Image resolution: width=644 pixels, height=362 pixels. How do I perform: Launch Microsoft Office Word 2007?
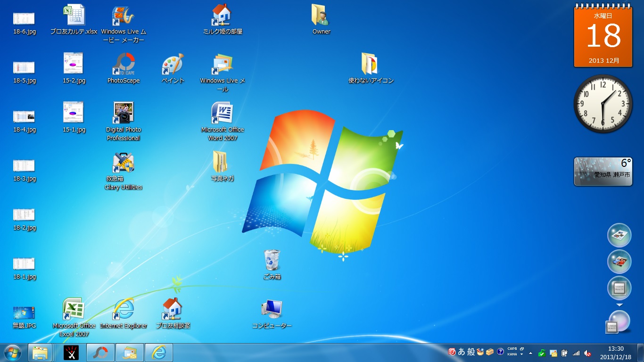[x=222, y=122]
